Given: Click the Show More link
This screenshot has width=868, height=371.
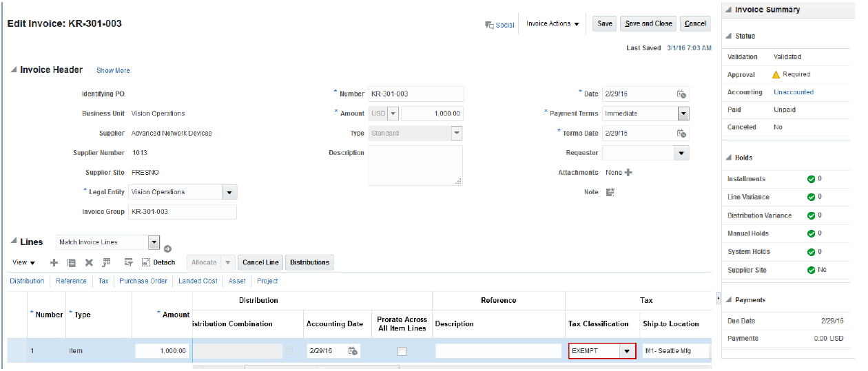Looking at the screenshot, I should tap(113, 70).
